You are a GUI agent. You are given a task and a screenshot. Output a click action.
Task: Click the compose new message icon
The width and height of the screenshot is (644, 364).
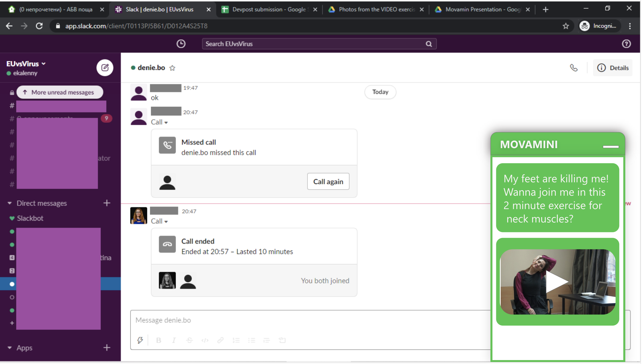(x=105, y=68)
